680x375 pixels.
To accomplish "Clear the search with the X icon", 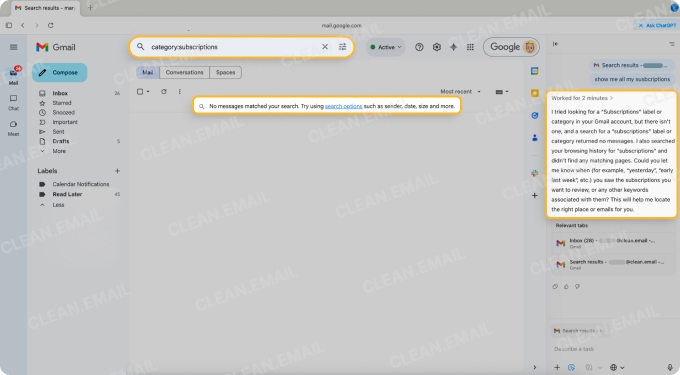I will tap(325, 47).
